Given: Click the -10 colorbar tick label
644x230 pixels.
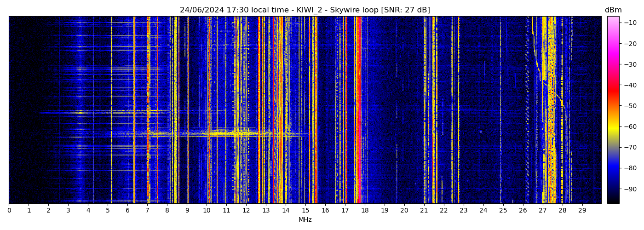Looking at the screenshot, I should tap(630, 23).
